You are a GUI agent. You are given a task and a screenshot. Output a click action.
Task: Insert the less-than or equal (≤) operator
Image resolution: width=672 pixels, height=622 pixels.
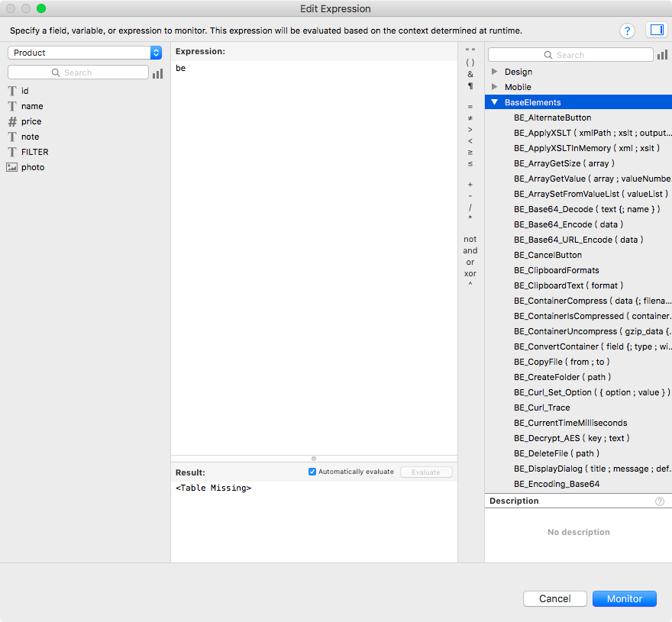click(x=470, y=163)
